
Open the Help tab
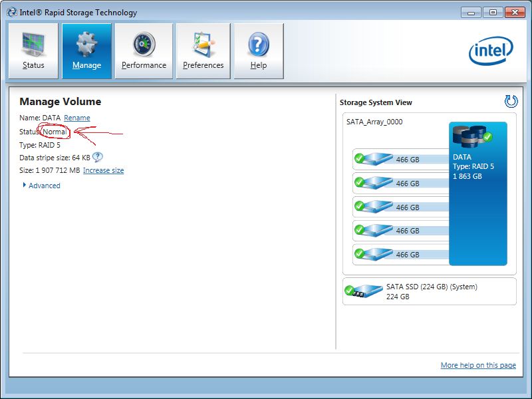(x=259, y=51)
